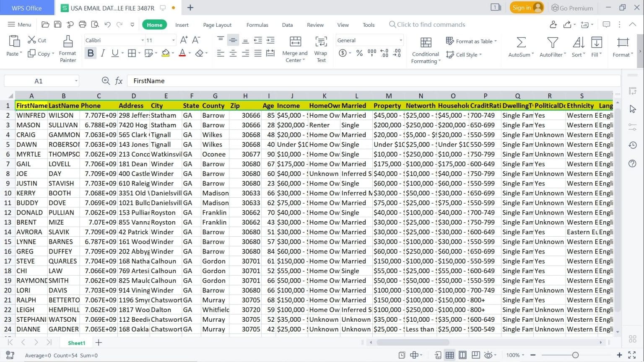Switch to the Page Layout tab
Screen dimensions: 644x362
pos(217,25)
